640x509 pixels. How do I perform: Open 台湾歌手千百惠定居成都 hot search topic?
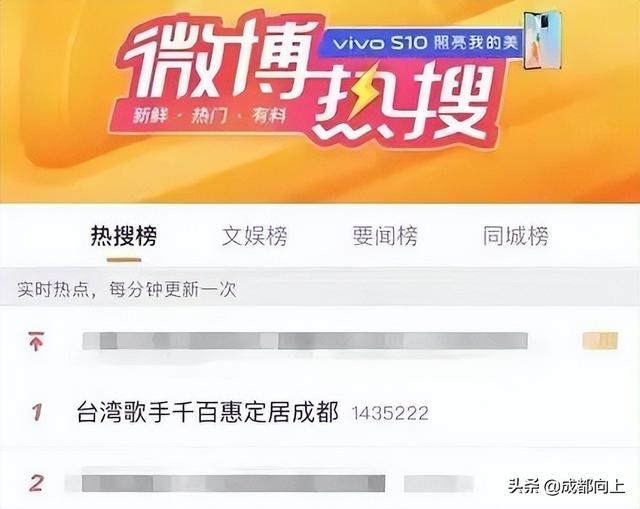point(208,412)
